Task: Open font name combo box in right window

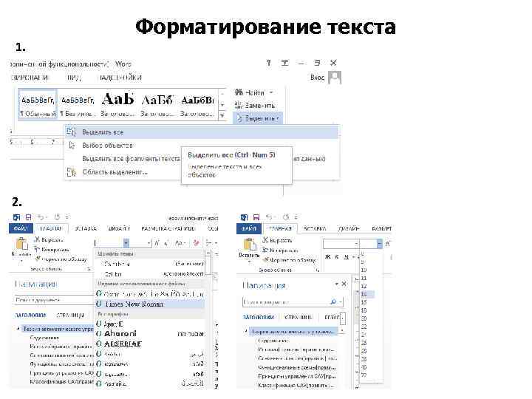Action: [341, 244]
